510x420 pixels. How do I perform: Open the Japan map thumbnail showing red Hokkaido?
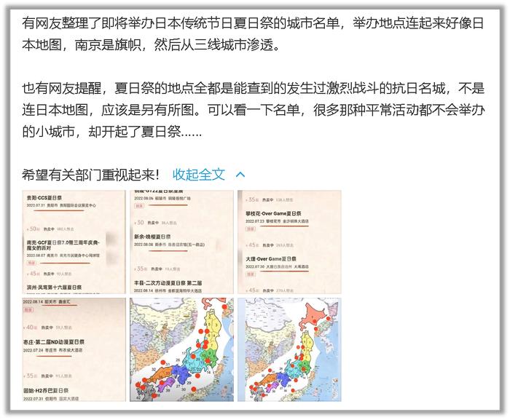tap(289, 349)
